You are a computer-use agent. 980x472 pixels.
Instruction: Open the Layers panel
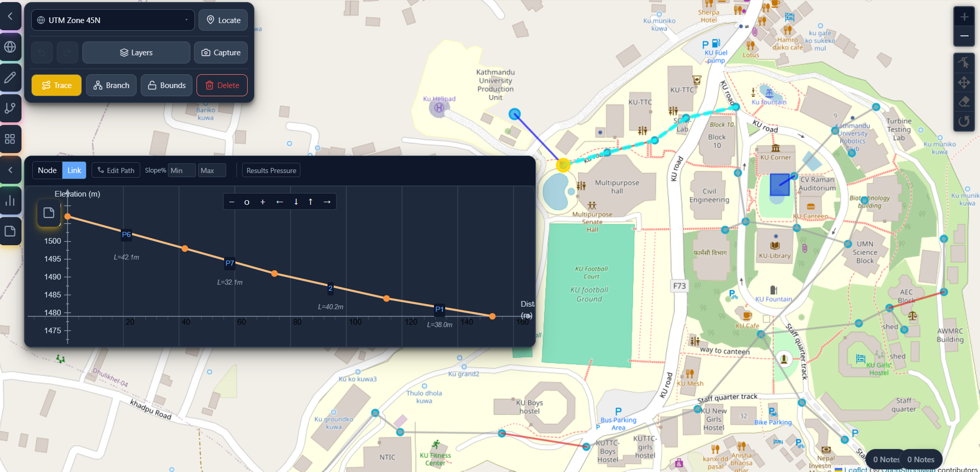click(136, 52)
